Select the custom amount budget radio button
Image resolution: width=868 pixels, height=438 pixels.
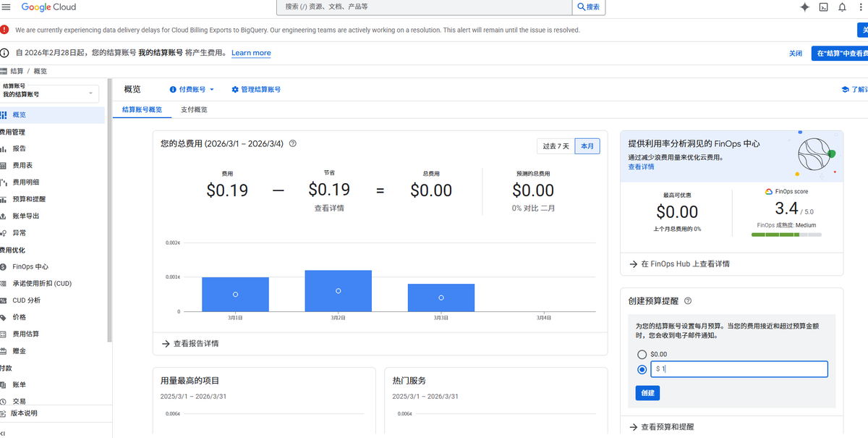[x=642, y=369]
